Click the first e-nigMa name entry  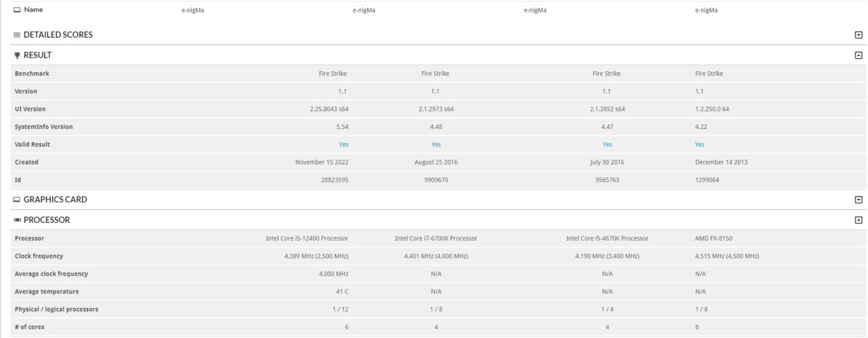[x=193, y=10]
